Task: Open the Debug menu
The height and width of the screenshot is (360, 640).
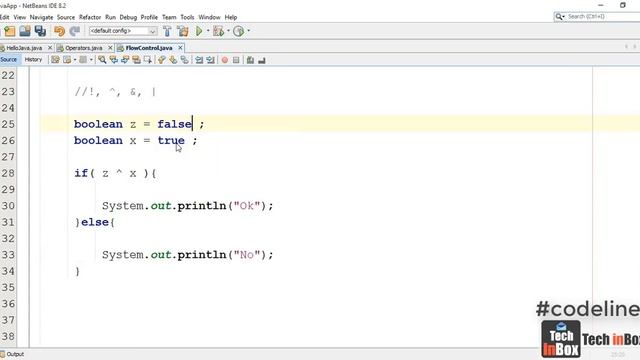Action: (128, 17)
